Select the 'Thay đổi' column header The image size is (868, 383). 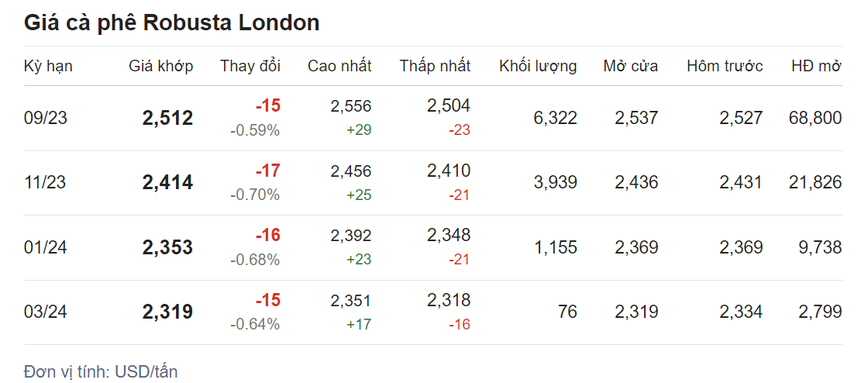tap(250, 66)
